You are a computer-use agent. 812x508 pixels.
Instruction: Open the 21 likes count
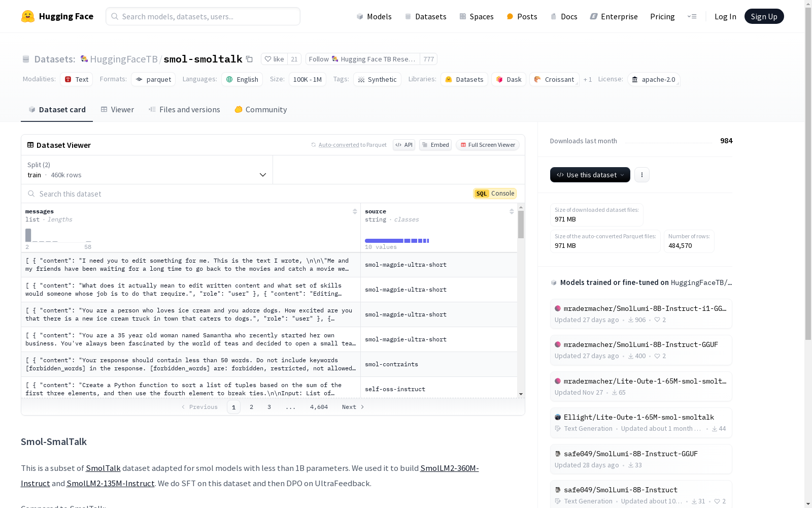click(294, 59)
